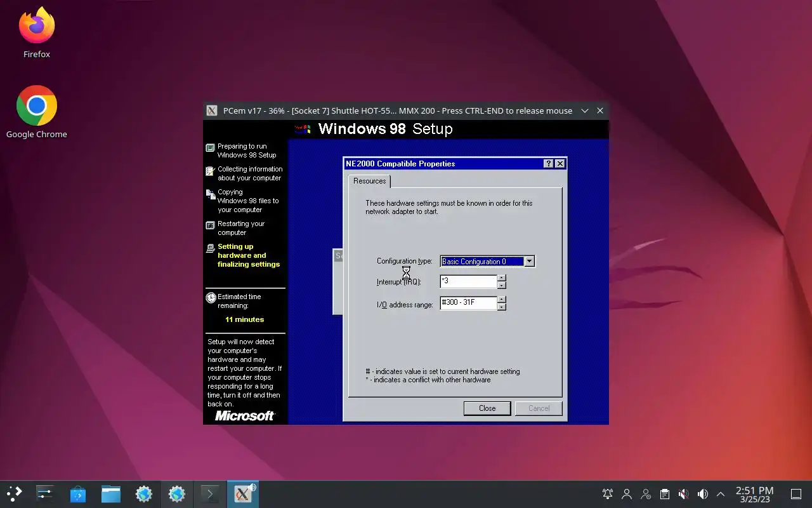Click the Windows 98 flag logo in Setup header

click(303, 129)
